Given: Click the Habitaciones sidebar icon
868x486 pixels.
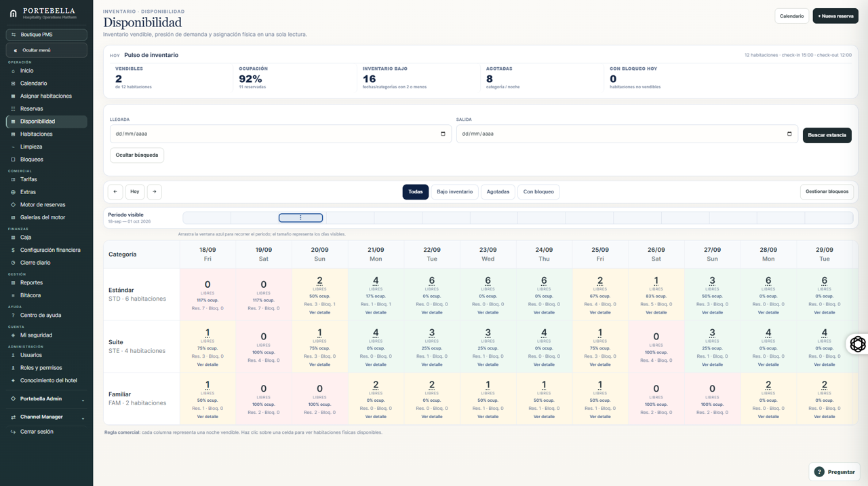Looking at the screenshot, I should [13, 134].
